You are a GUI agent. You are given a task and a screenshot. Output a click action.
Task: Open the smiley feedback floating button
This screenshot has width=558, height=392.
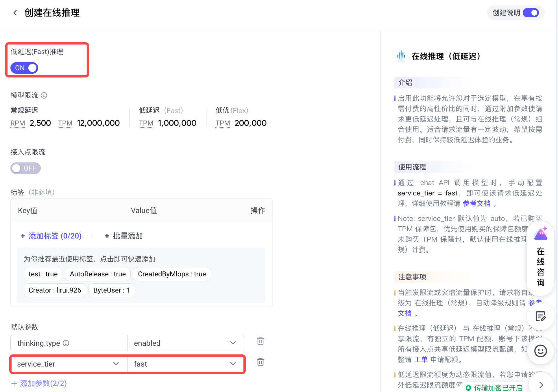pyautogui.click(x=540, y=351)
